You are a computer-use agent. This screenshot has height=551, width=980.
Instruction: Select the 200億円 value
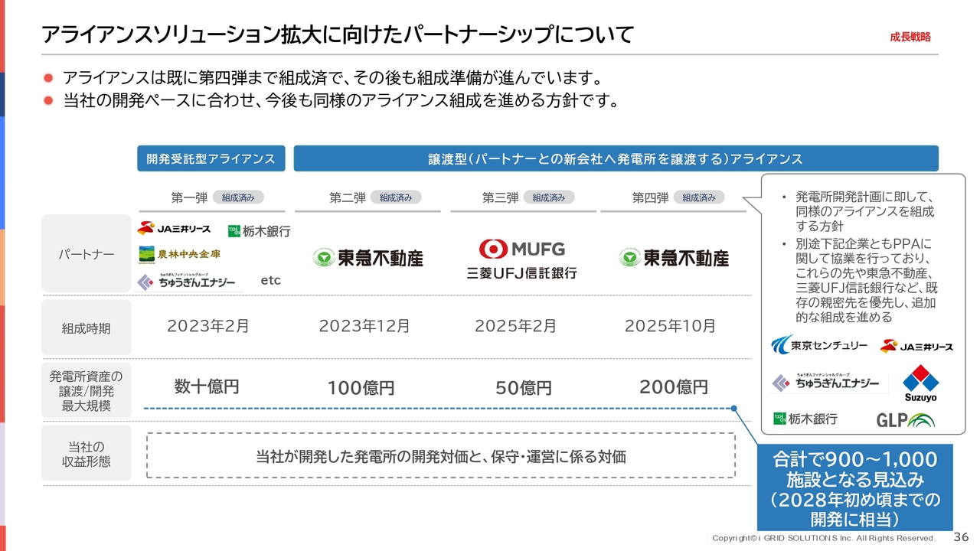674,387
